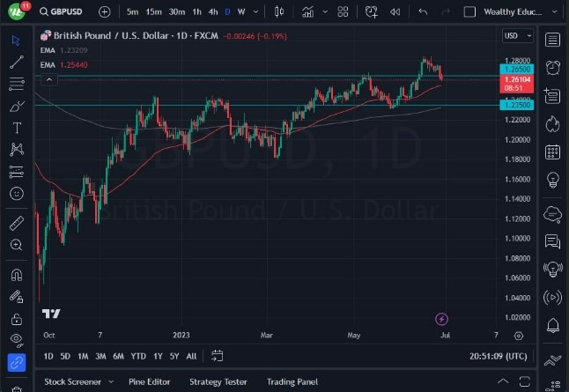The width and height of the screenshot is (569, 392).
Task: Add a symbol to compare with plus icon
Action: click(104, 12)
